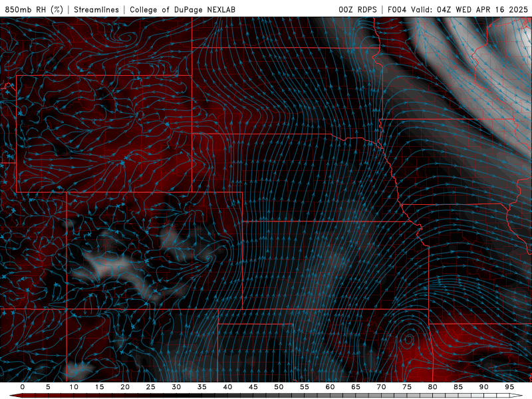Click the '30' value on the color scale
Image resolution: width=532 pixels, height=399 pixels.
pos(176,387)
